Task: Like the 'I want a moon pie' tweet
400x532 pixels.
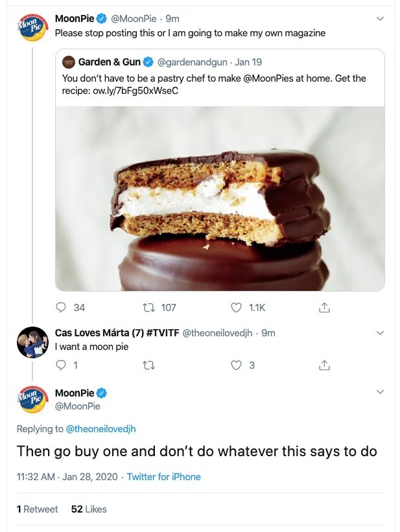Action: click(236, 365)
